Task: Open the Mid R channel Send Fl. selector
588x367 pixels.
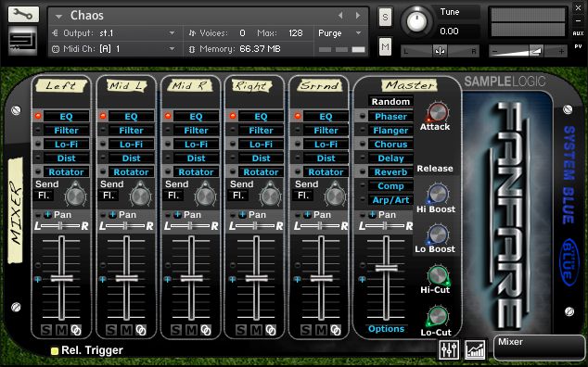Action: [173, 196]
